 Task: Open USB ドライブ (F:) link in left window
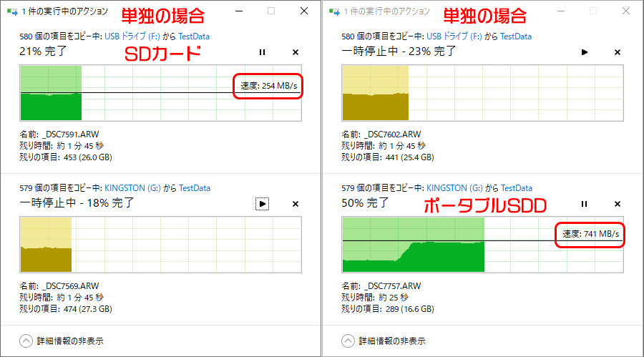(132, 36)
